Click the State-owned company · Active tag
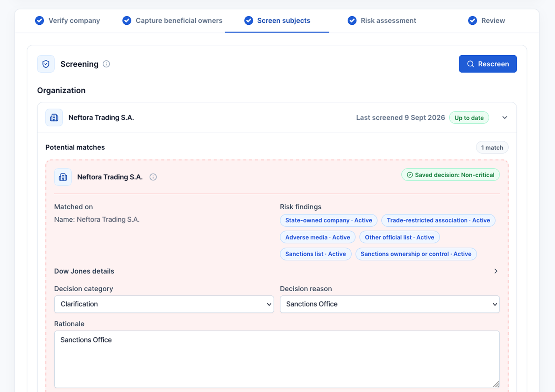 328,220
